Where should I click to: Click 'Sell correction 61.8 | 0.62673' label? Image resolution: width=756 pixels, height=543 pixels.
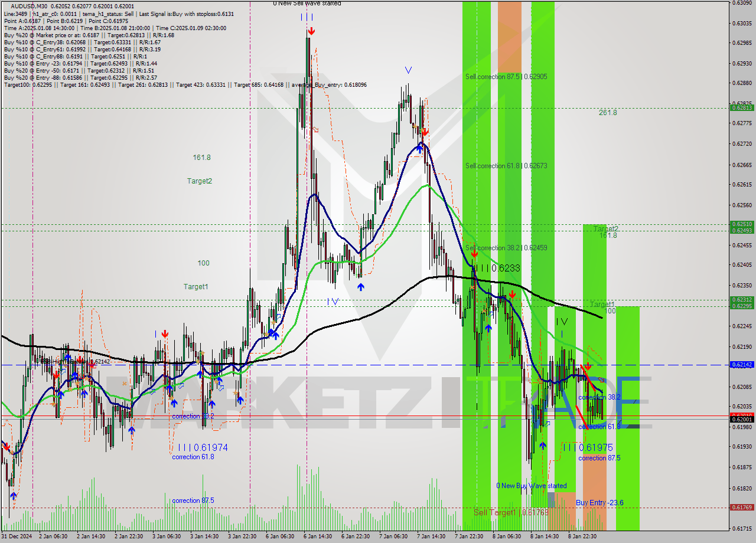(x=506, y=166)
